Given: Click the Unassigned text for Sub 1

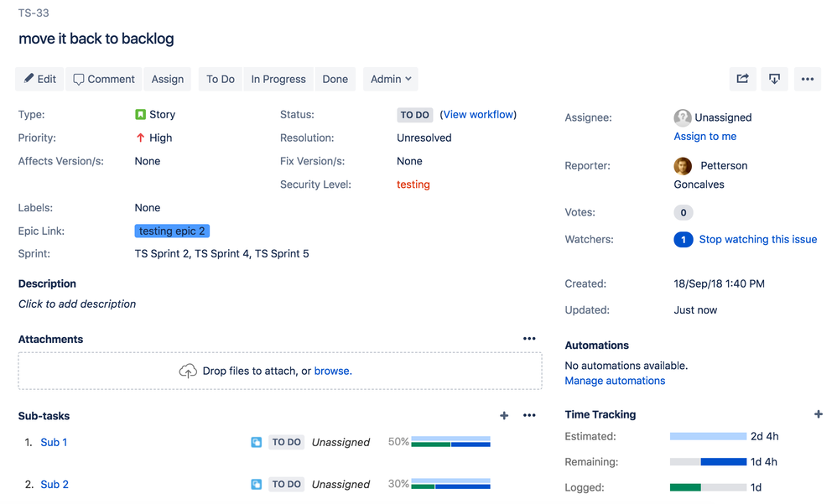Looking at the screenshot, I should click(341, 442).
